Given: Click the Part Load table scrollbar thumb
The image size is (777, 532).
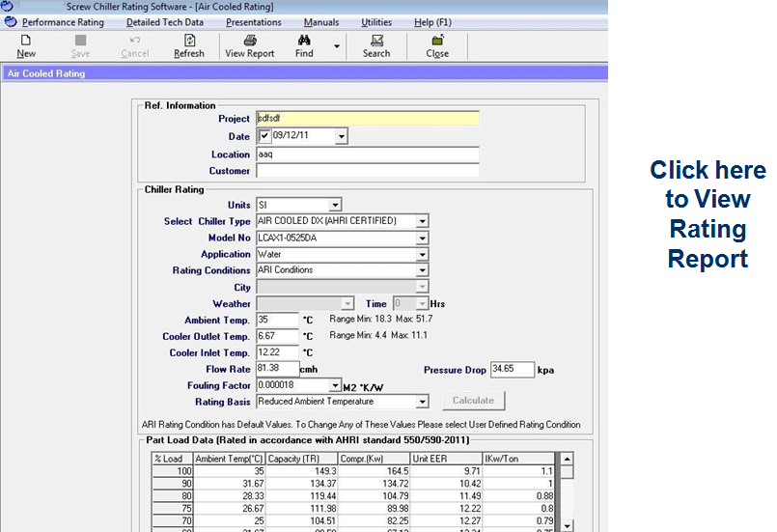Looking at the screenshot, I should point(567,471).
